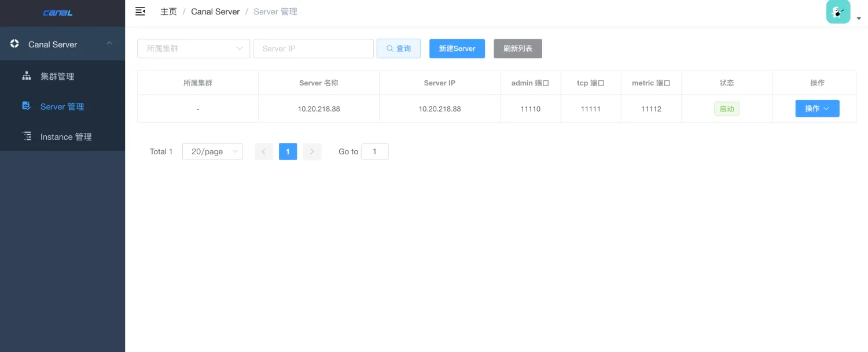868x352 pixels.
Task: Click the metric port value 11112
Action: (651, 109)
